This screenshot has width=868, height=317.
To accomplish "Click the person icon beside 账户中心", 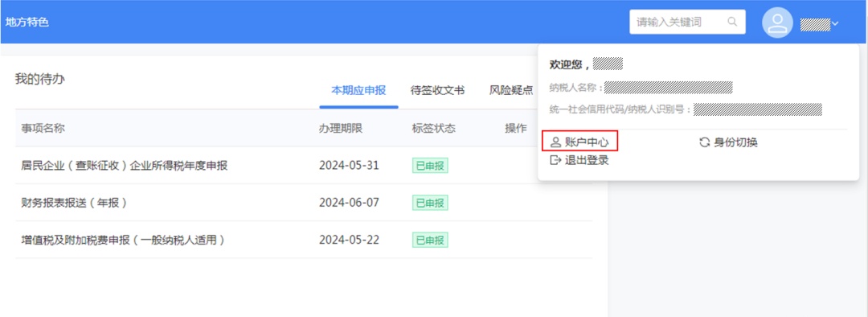I will pos(555,142).
